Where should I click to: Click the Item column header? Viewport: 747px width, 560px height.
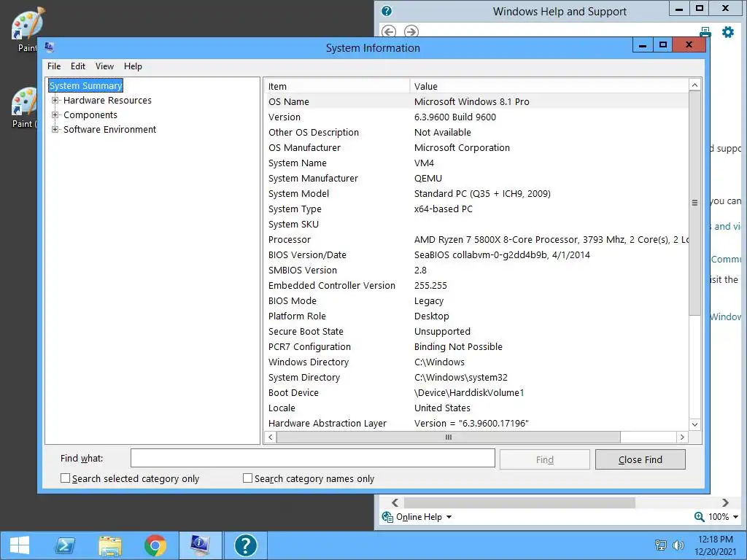click(337, 86)
